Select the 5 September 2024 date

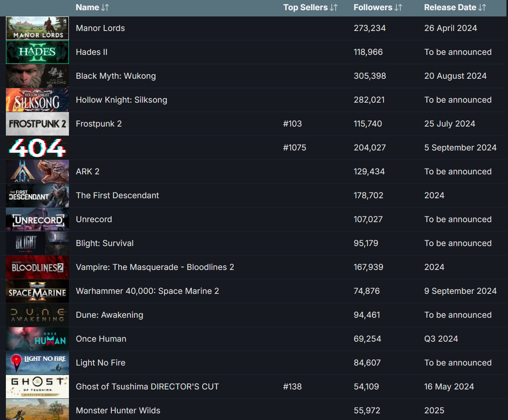(x=460, y=148)
